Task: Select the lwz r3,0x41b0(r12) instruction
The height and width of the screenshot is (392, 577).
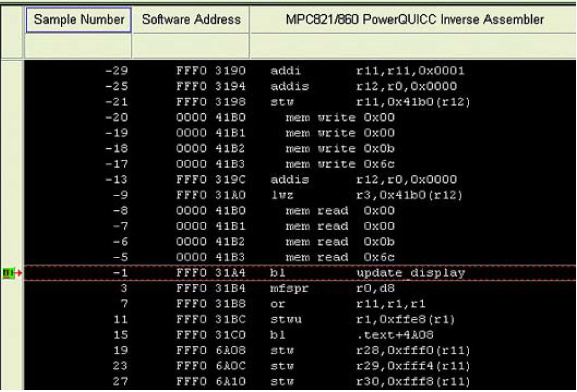Action: tap(366, 195)
